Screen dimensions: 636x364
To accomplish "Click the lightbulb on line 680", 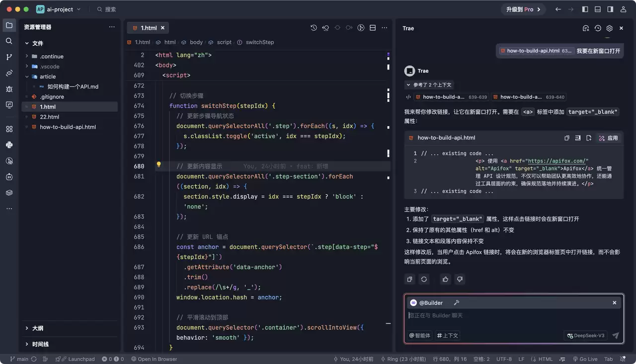I will 159,165.
